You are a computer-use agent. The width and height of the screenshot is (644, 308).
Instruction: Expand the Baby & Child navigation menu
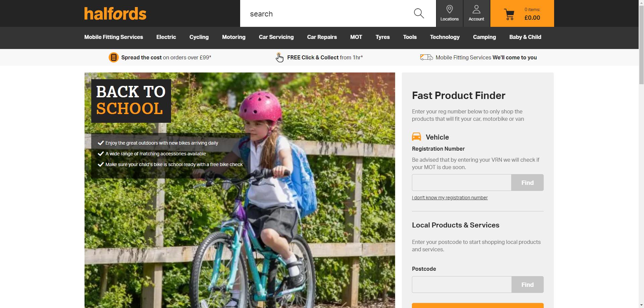[x=525, y=37]
